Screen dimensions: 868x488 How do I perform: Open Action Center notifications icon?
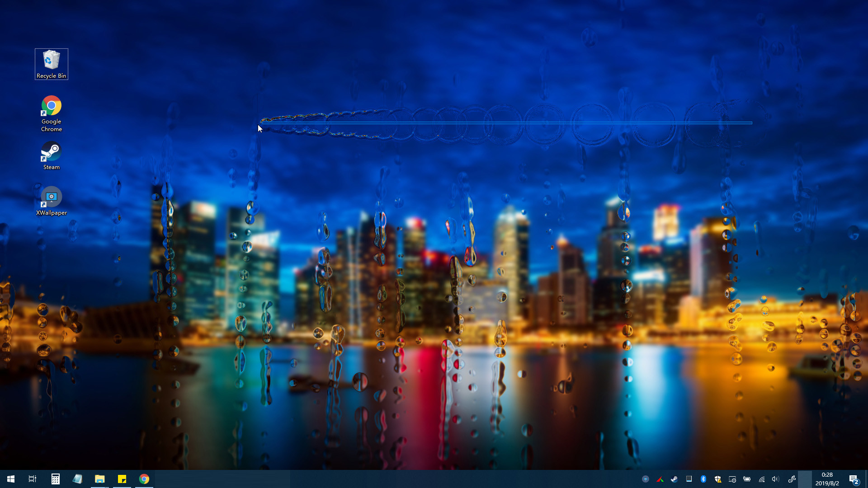pyautogui.click(x=854, y=479)
